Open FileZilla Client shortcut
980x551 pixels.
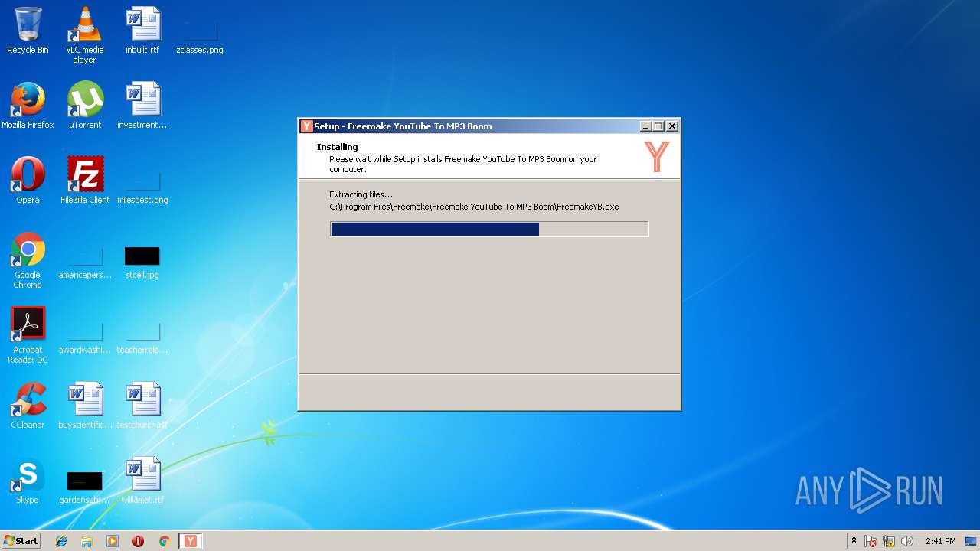[x=85, y=181]
